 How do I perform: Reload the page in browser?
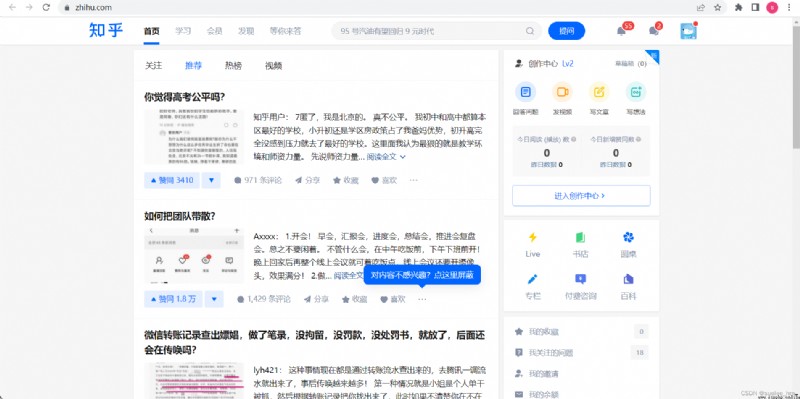click(46, 7)
